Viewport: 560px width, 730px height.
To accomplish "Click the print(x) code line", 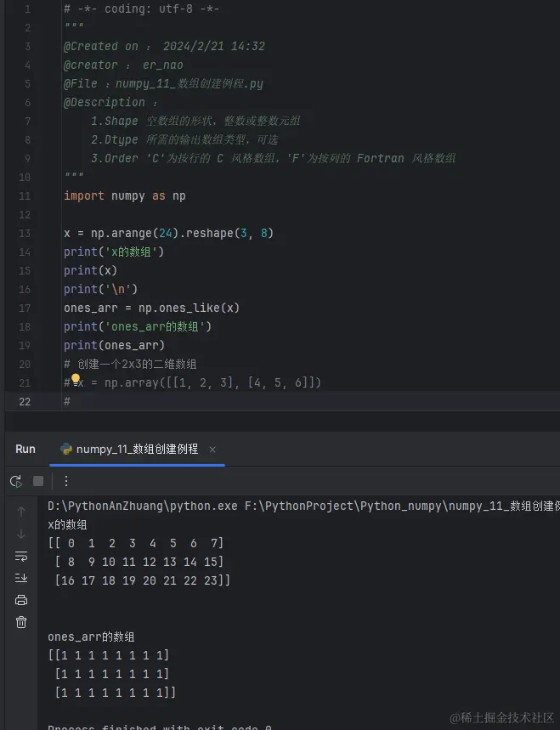I will click(x=90, y=270).
